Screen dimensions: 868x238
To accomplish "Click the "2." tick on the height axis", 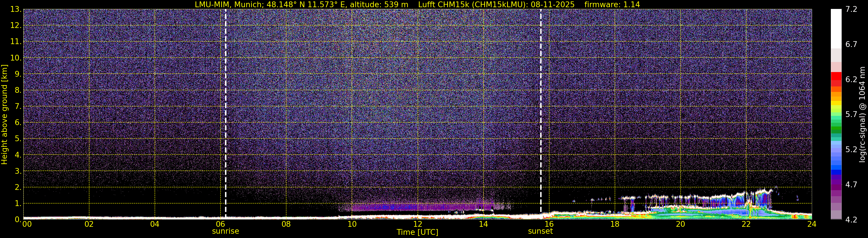I will point(18,187).
